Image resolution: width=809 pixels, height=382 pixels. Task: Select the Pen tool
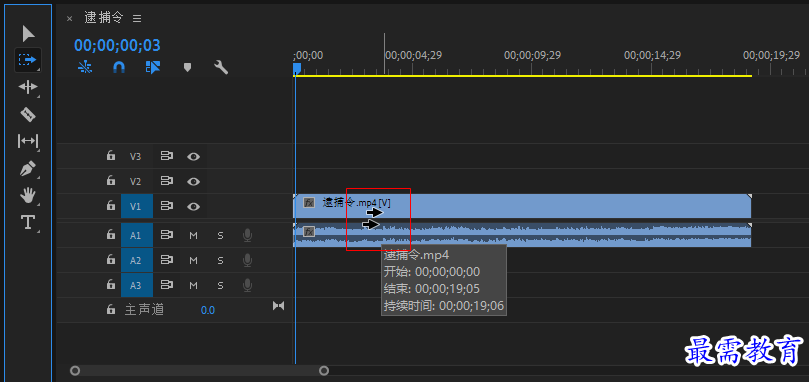pyautogui.click(x=28, y=168)
